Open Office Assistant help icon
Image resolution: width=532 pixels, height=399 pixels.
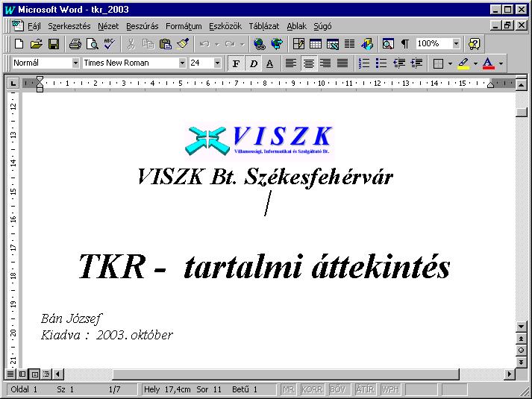474,44
